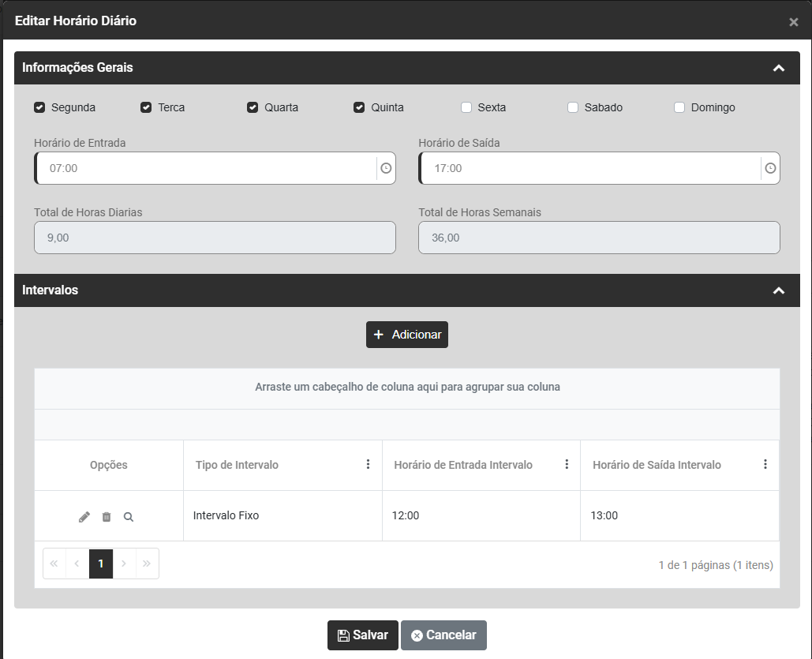The image size is (812, 659).
Task: Delete the Intervalo Fixo row using trash icon
Action: tap(107, 517)
